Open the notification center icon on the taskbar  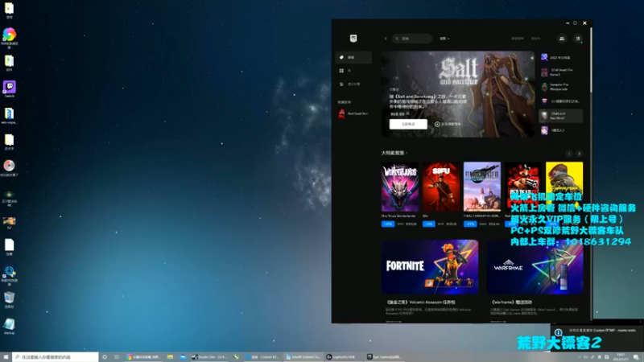[636, 357]
